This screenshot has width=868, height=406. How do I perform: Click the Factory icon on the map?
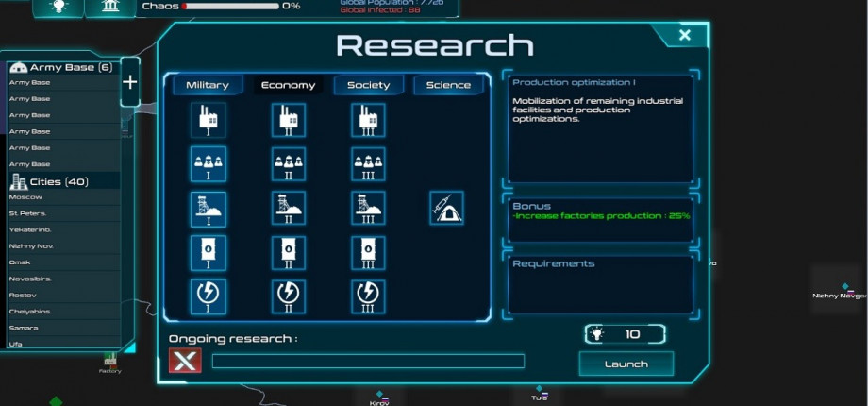click(x=110, y=360)
